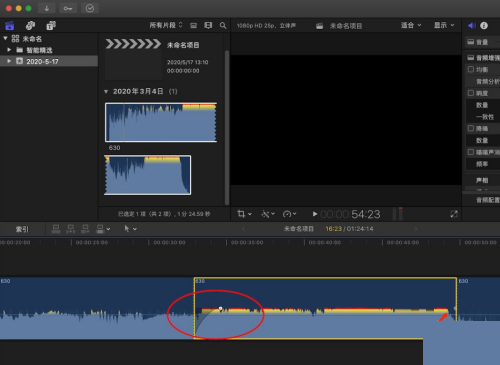Enable the 降噪 checkbox
The image size is (500, 365).
[471, 128]
